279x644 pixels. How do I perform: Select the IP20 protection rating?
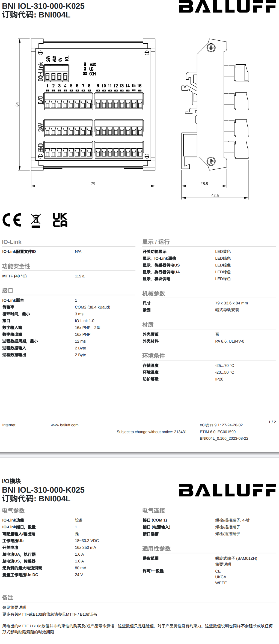(219, 379)
